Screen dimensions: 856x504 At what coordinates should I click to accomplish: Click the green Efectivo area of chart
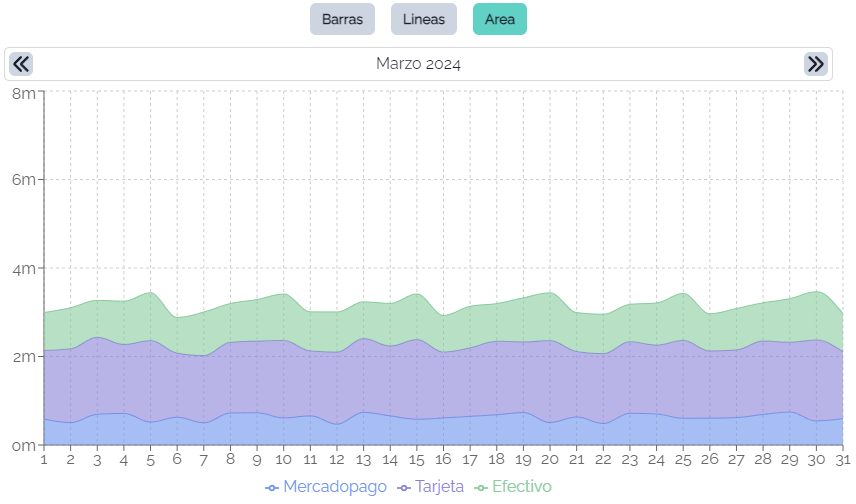pyautogui.click(x=443, y=322)
